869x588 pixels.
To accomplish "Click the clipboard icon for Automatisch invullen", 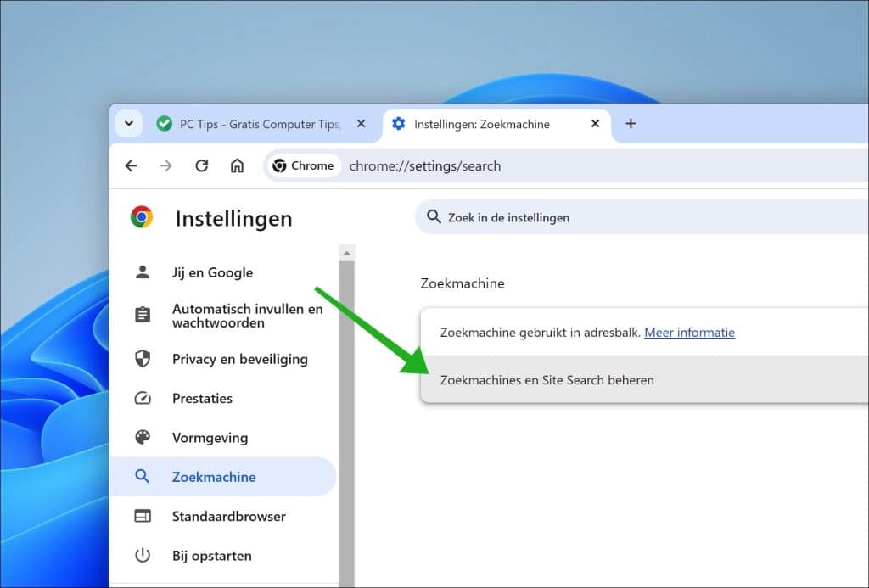I will point(143,315).
